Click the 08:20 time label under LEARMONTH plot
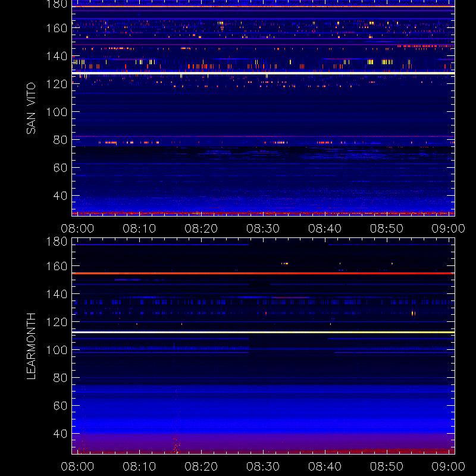 pyautogui.click(x=201, y=466)
